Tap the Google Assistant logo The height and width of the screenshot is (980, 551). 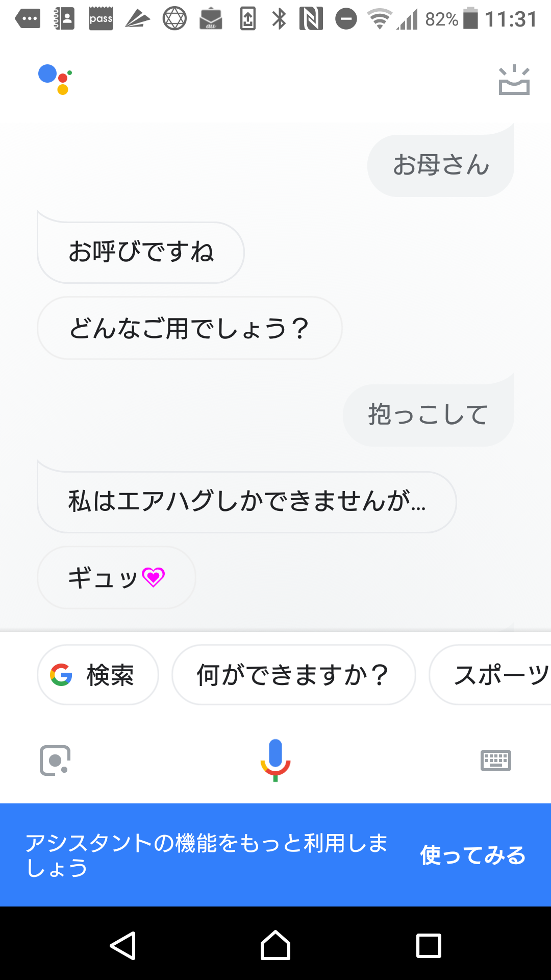(x=55, y=79)
